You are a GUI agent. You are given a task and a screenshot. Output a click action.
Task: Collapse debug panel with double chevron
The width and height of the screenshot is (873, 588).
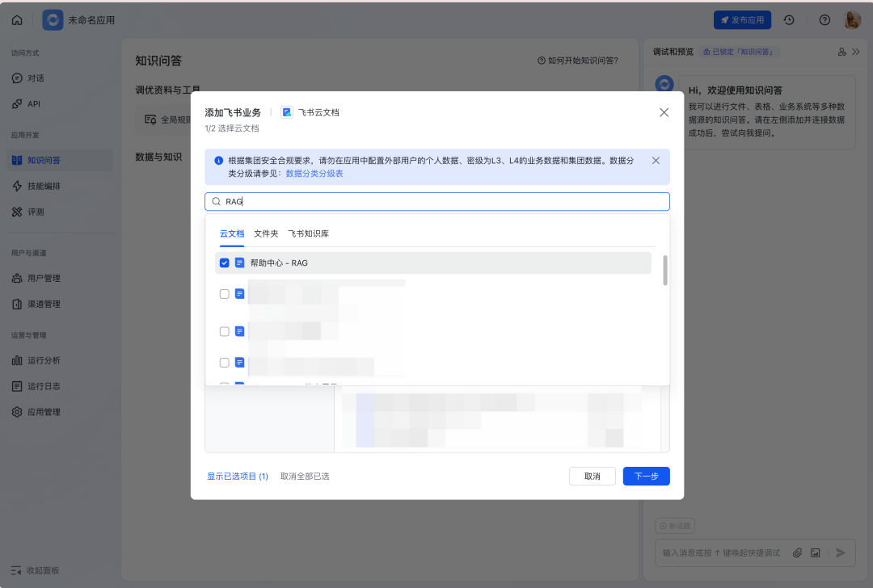tap(856, 52)
